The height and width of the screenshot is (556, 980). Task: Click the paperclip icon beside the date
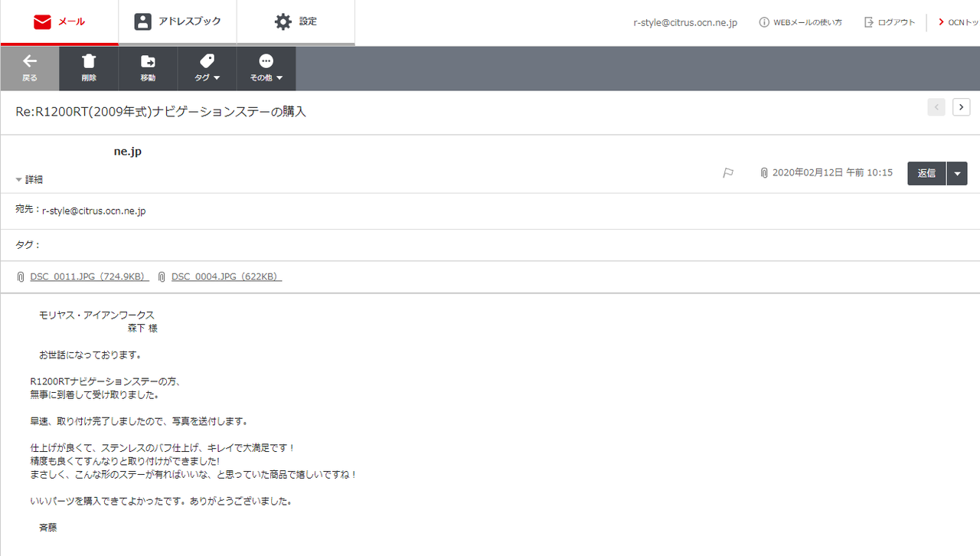[764, 173]
